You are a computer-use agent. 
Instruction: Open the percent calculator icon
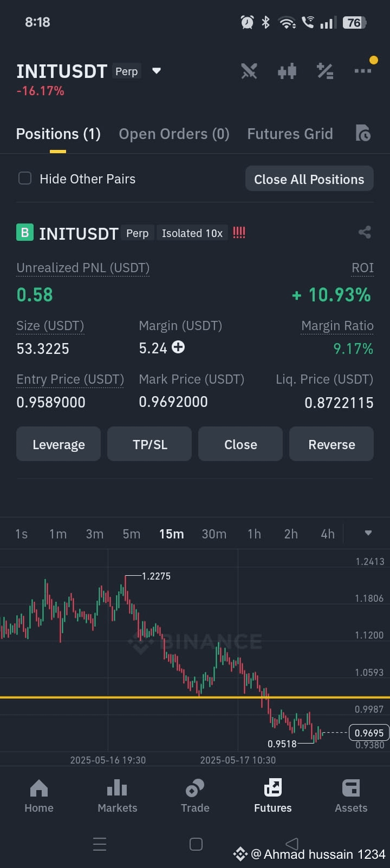click(x=325, y=71)
